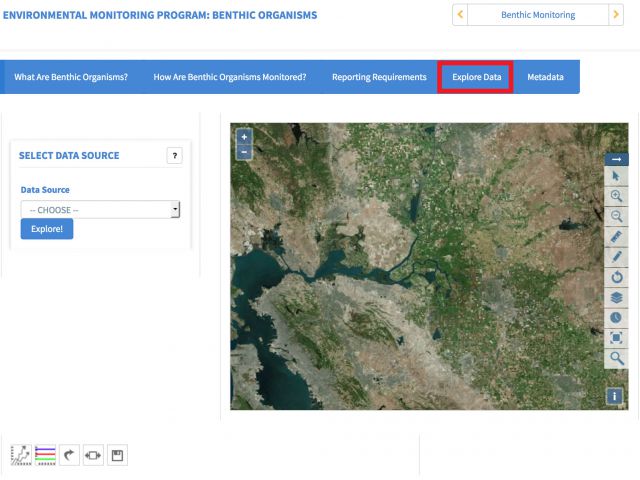Click the map info button

coord(614,396)
